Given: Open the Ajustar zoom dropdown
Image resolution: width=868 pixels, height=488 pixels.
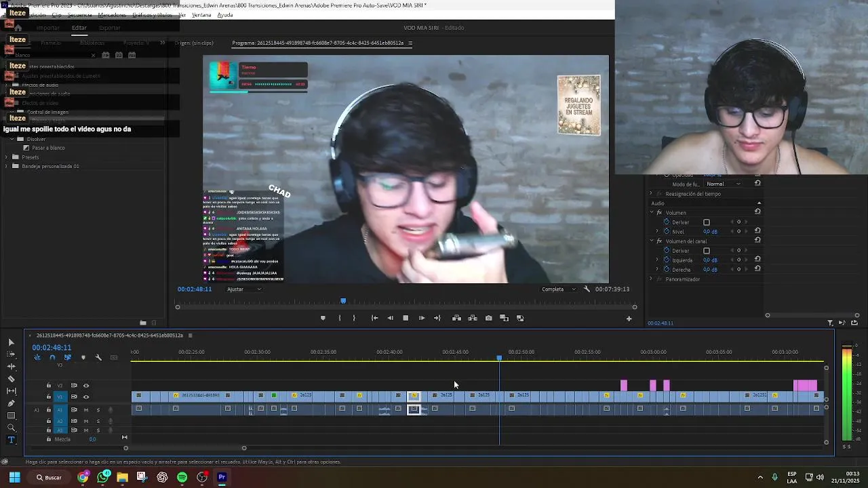Looking at the screenshot, I should pyautogui.click(x=244, y=289).
